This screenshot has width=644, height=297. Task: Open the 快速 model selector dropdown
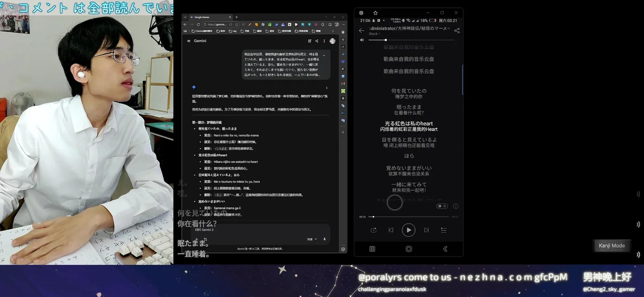[x=312, y=239]
